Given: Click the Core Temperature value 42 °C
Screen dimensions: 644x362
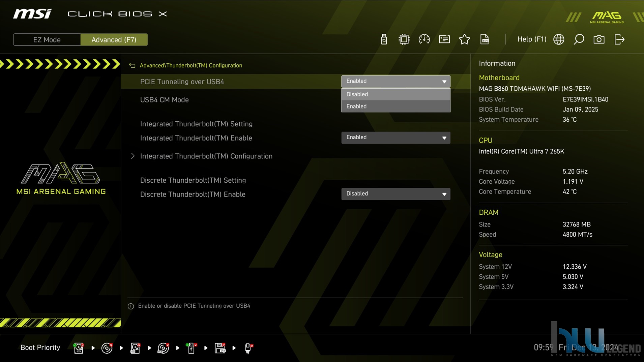Looking at the screenshot, I should (x=569, y=192).
